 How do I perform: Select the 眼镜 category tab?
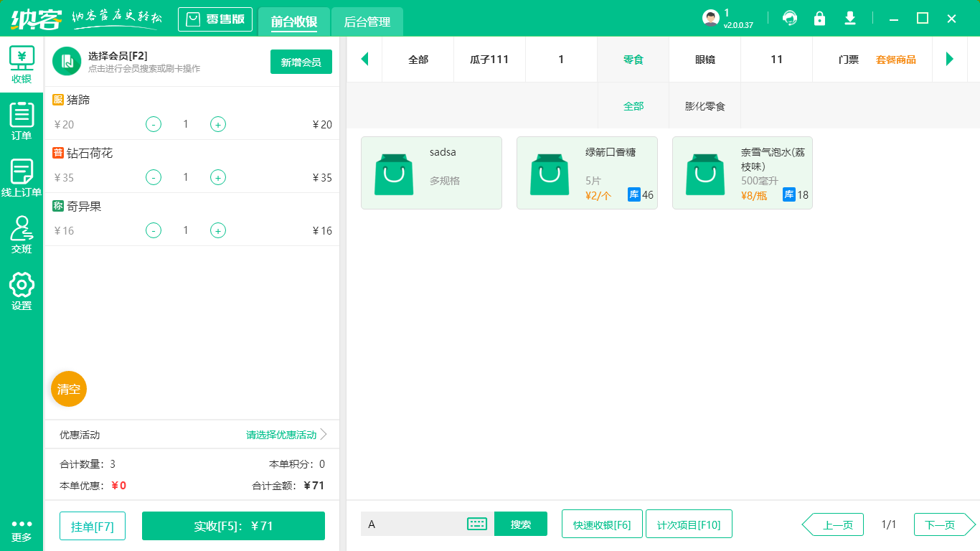point(704,60)
